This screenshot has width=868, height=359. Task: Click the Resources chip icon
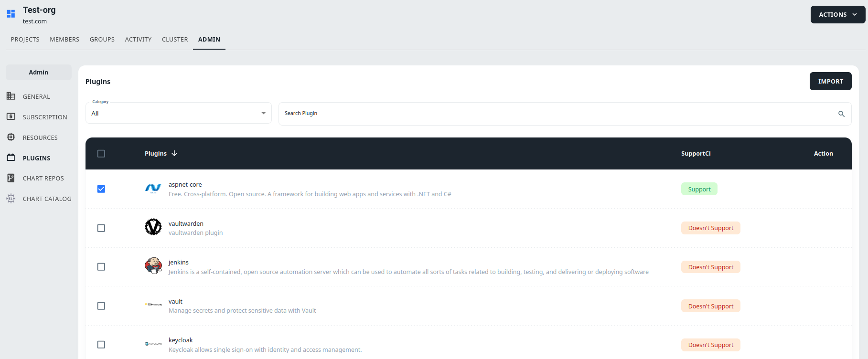[x=11, y=137]
